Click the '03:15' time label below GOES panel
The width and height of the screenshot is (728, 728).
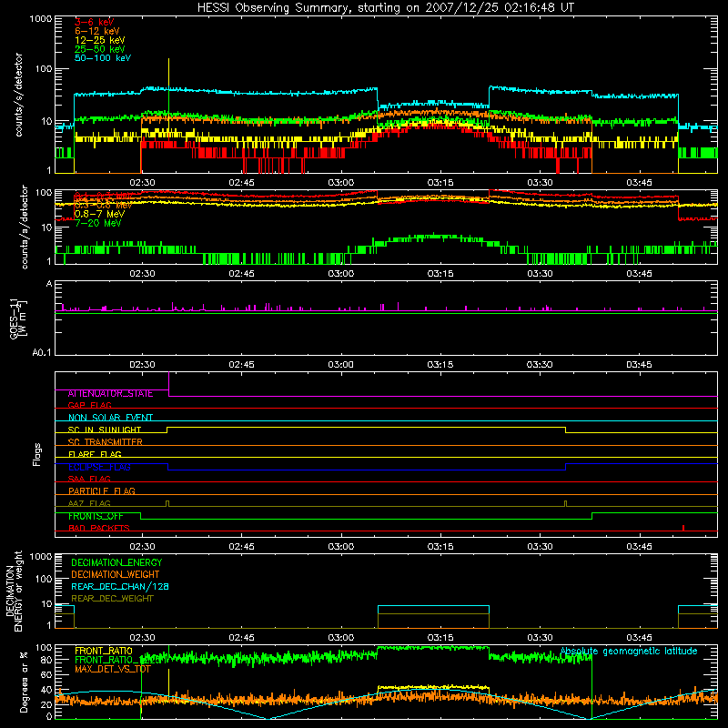point(440,365)
